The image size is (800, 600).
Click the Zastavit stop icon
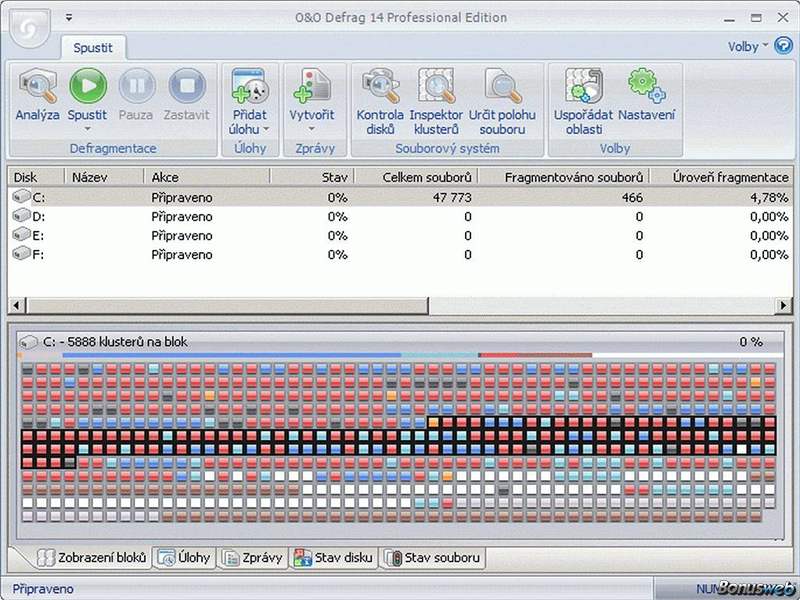[x=187, y=86]
